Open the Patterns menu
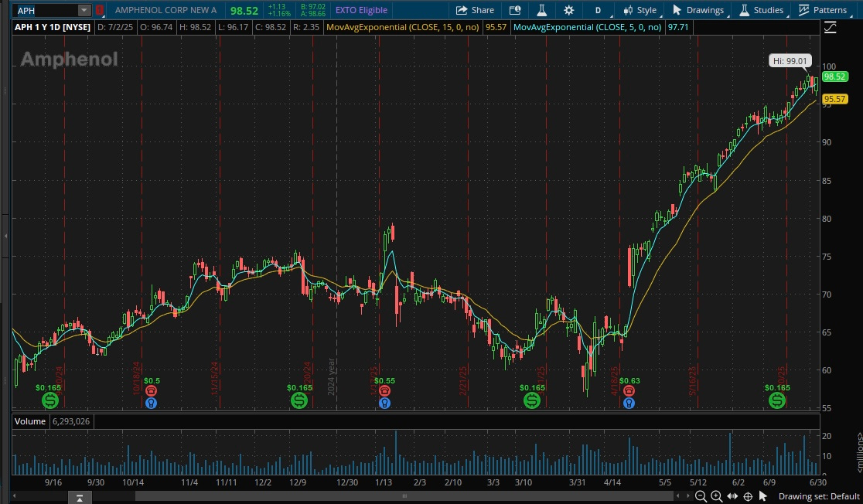Viewport: 863px width, 504px height. (x=824, y=10)
